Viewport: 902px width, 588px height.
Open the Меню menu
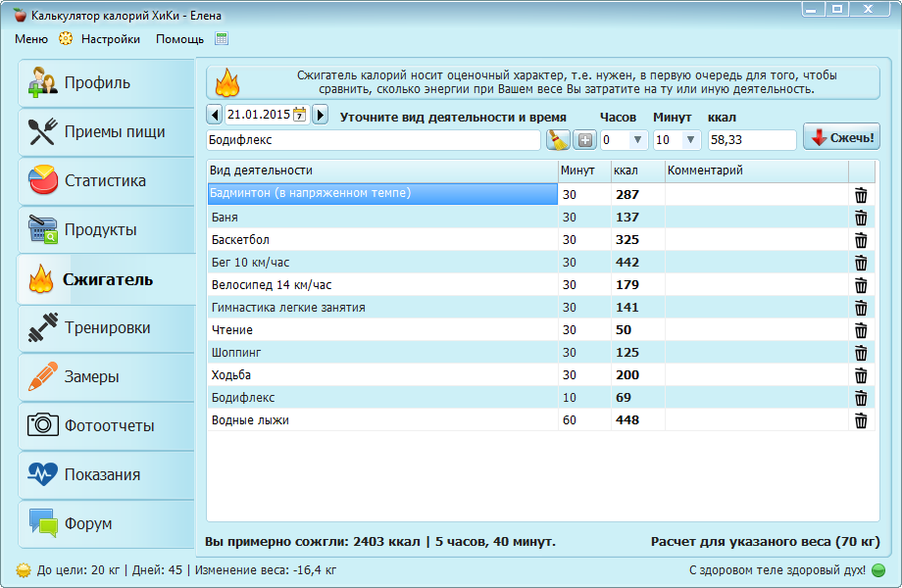pos(30,39)
